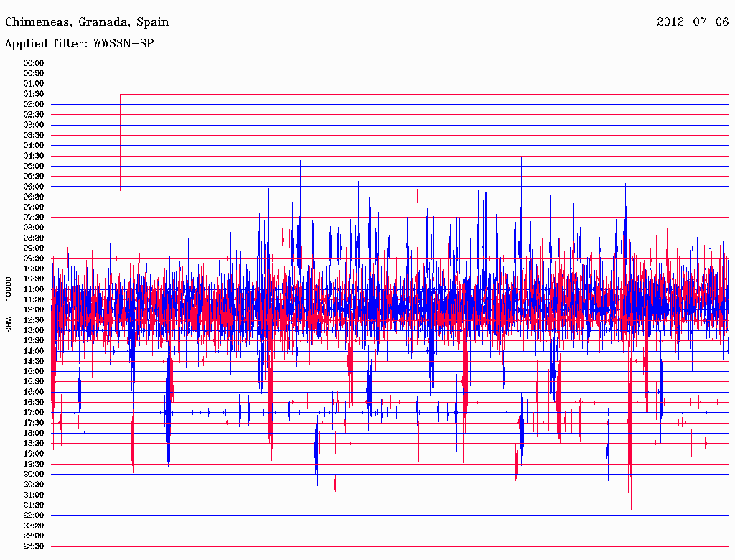Click the station title Chimeneas, Granada, Spain
Viewport: 735px width, 560px height.
(x=87, y=22)
